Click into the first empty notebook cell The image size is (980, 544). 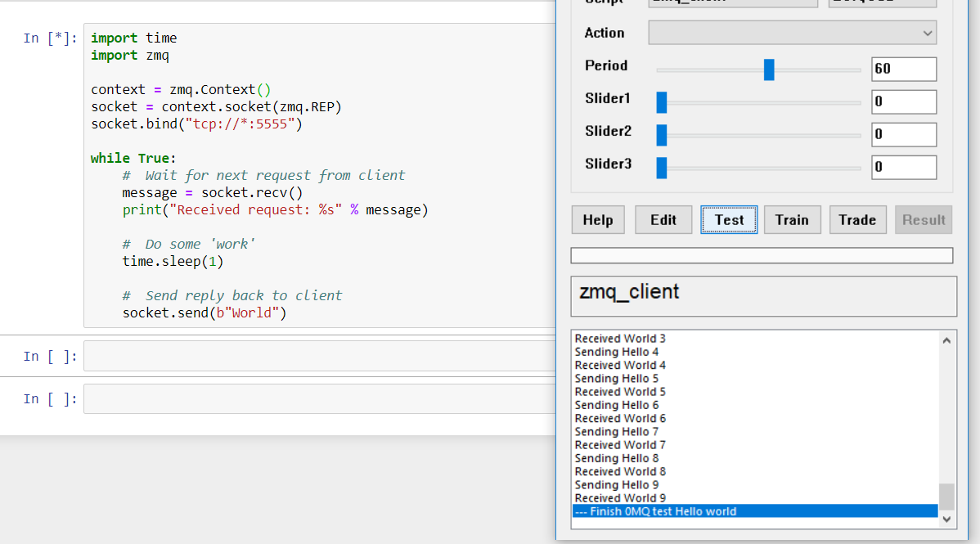pos(319,357)
